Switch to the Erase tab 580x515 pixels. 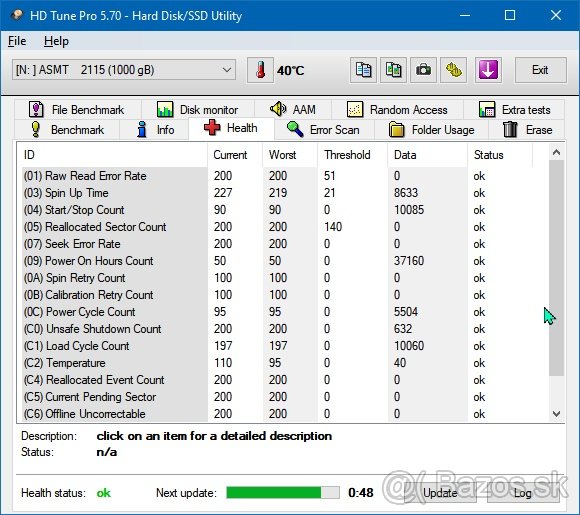click(x=527, y=130)
